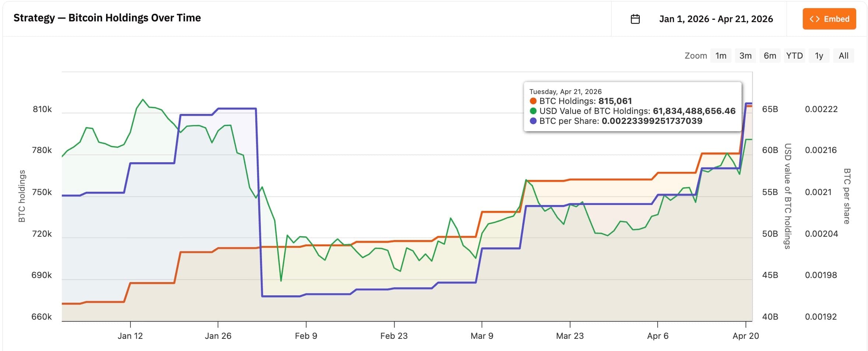This screenshot has width=868, height=351.
Task: Click the calendar icon beside the date range
Action: click(635, 19)
